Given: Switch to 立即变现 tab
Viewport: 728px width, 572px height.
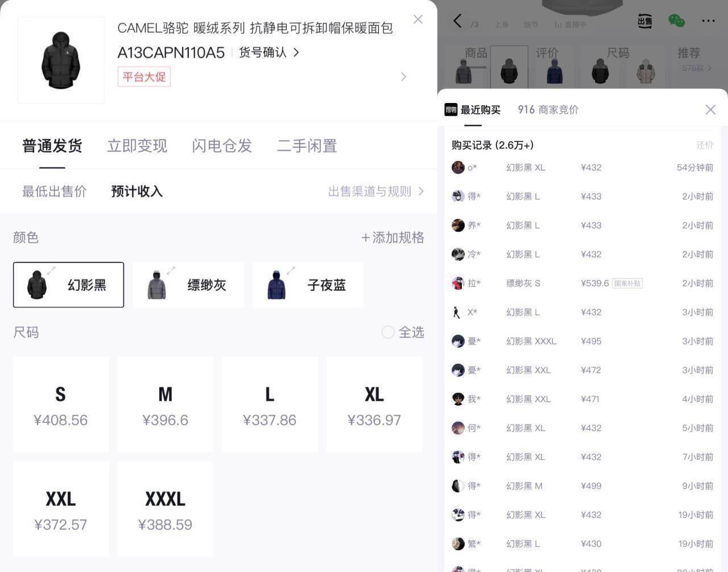Looking at the screenshot, I should [x=137, y=146].
